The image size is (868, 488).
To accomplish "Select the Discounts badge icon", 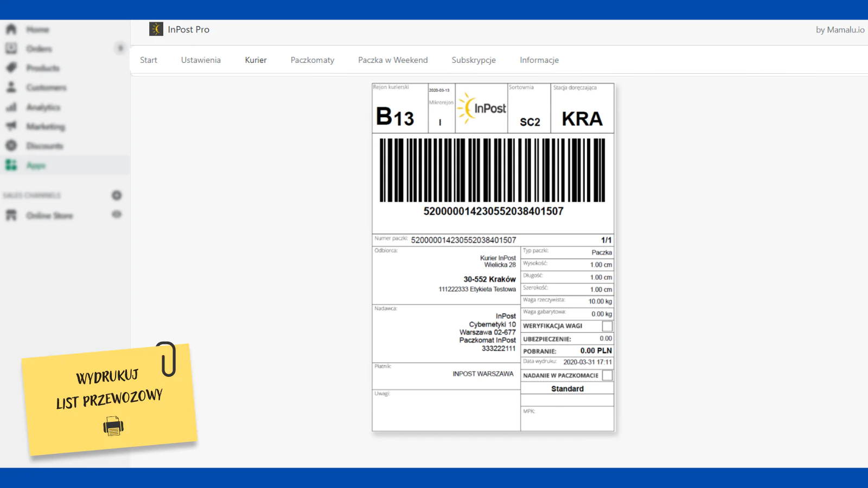I will coord(11,146).
